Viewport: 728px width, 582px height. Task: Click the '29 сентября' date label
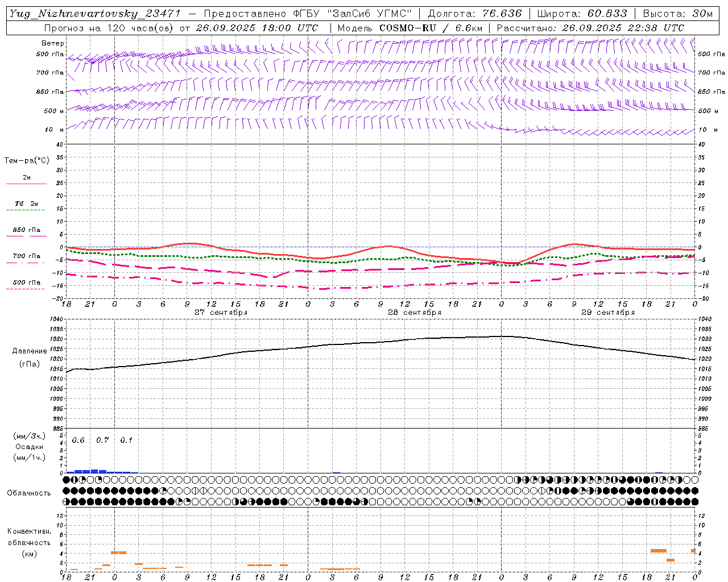tap(608, 313)
